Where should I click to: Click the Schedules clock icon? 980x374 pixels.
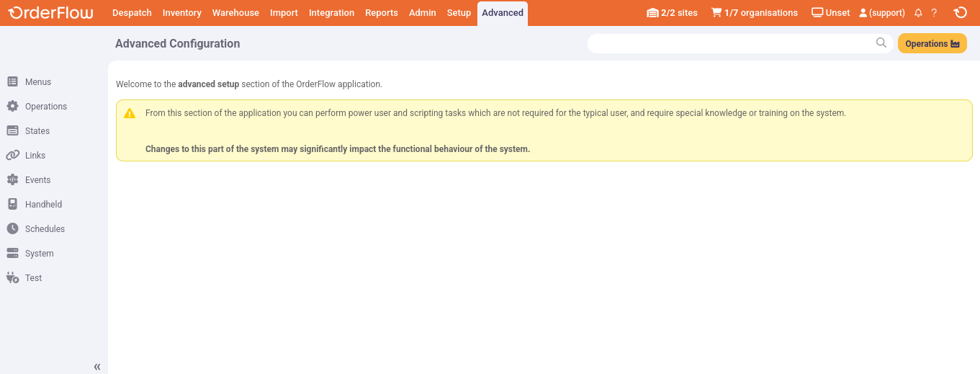point(12,229)
